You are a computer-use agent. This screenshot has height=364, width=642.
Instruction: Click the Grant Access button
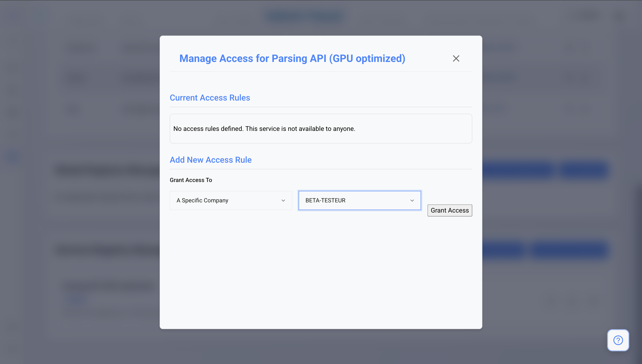(x=450, y=210)
